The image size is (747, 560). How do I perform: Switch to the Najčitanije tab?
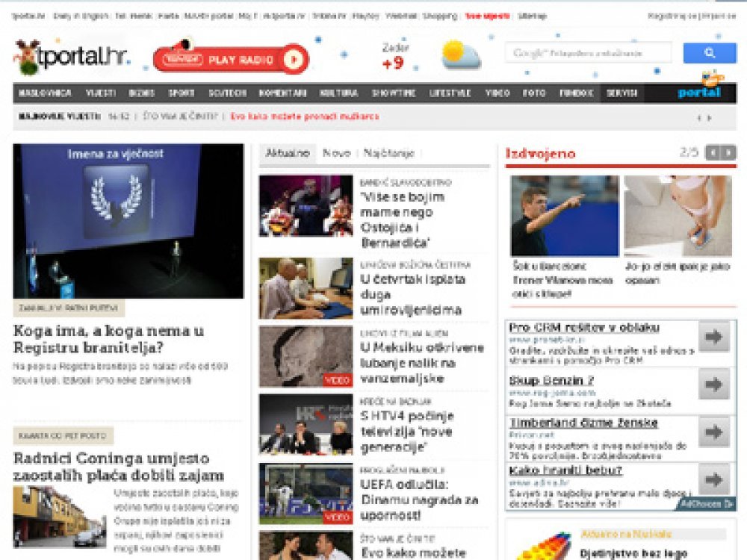point(388,153)
